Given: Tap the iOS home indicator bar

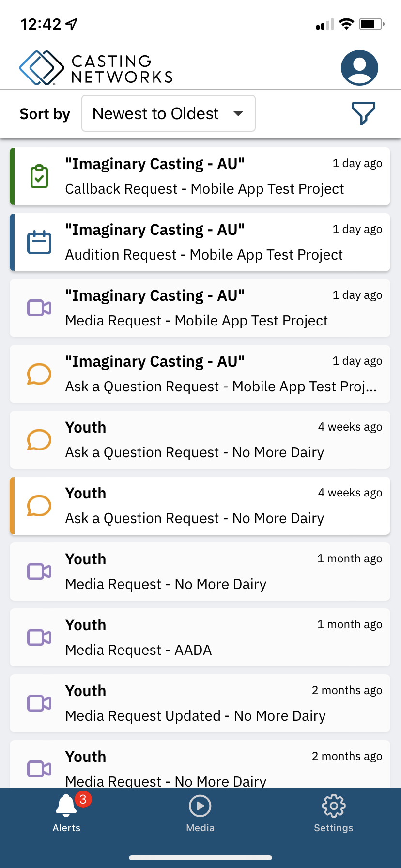Looking at the screenshot, I should 200,858.
